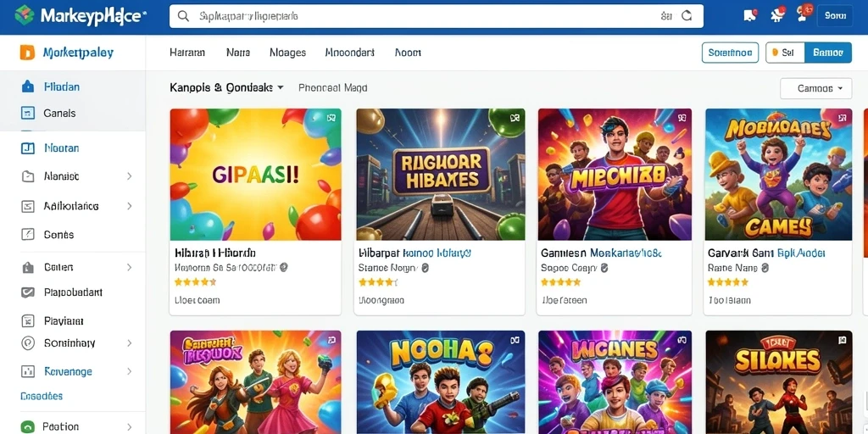Click the search magnifier icon
Image resolution: width=868 pixels, height=434 pixels.
click(183, 17)
